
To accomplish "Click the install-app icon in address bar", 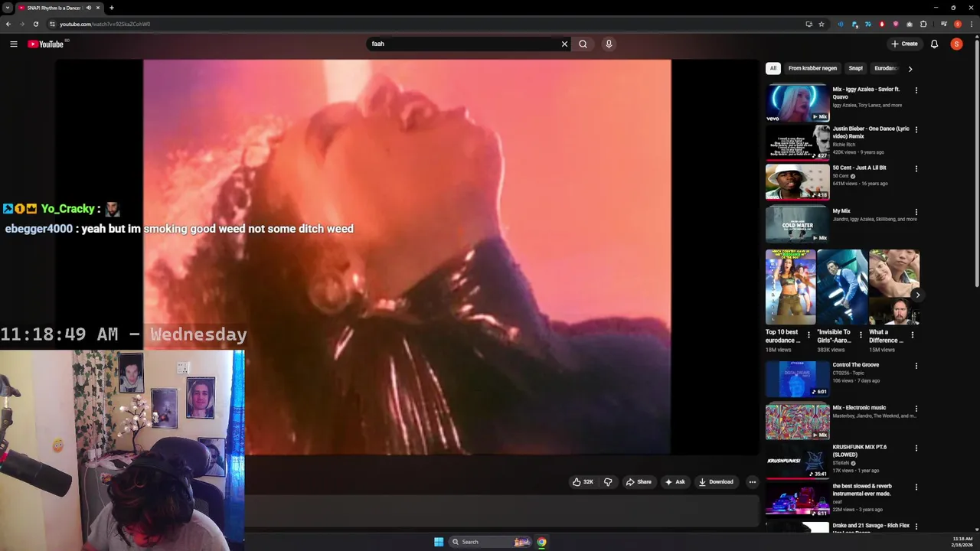I will pos(808,24).
